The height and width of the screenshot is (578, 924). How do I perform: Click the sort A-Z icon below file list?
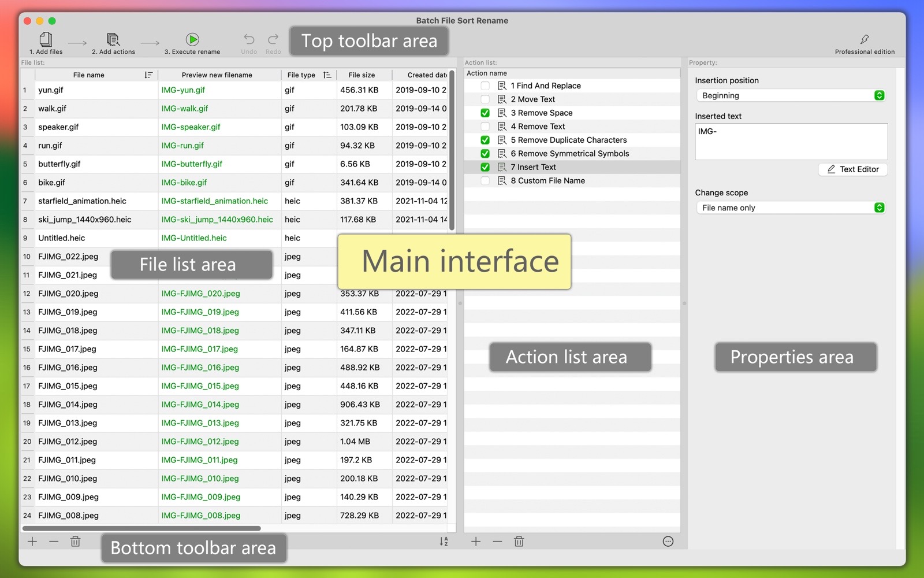pos(444,542)
